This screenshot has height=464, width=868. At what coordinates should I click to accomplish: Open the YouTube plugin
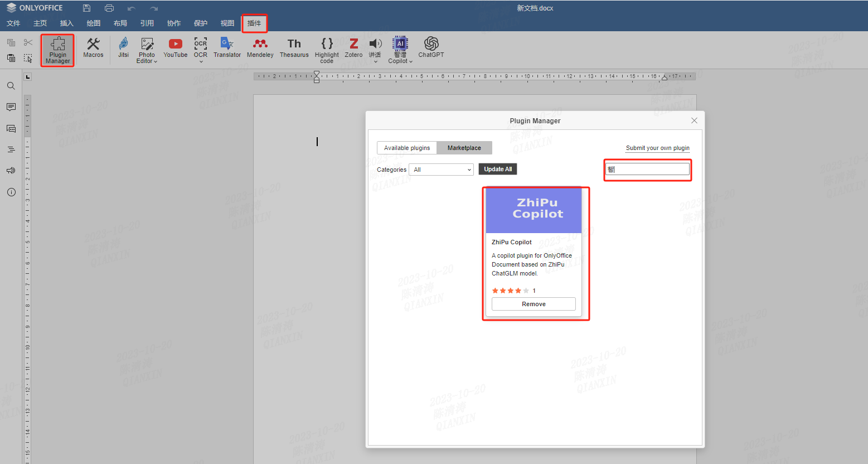(175, 48)
